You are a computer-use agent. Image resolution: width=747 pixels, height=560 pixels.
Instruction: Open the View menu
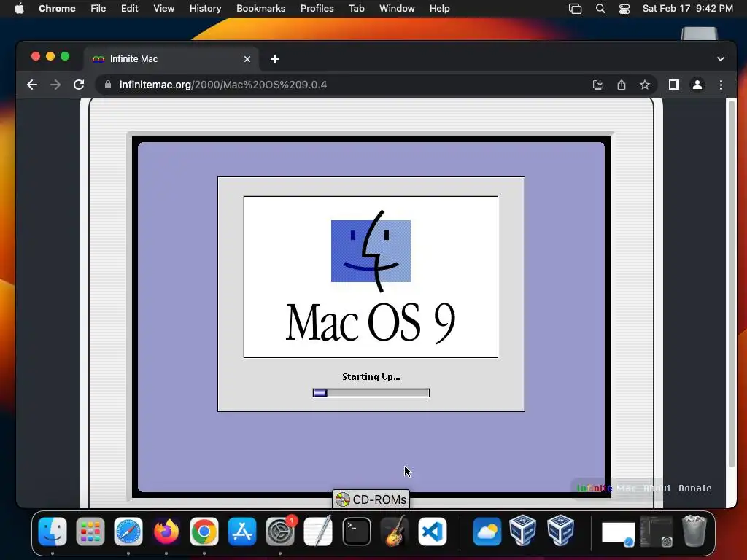[163, 9]
